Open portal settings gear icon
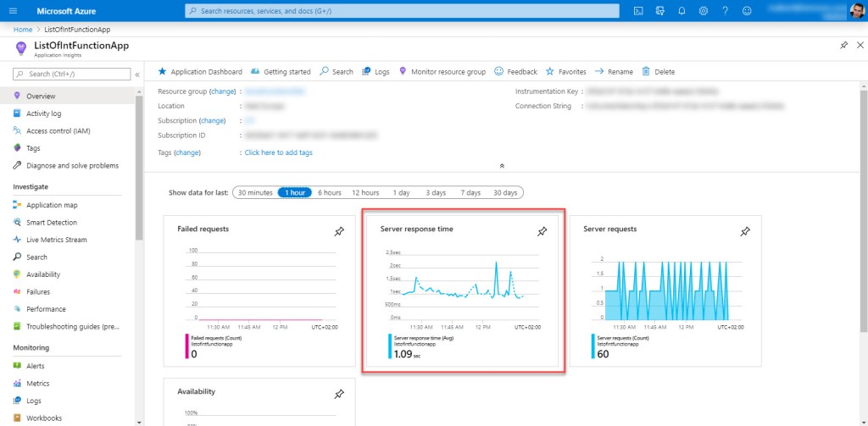This screenshot has height=426, width=868. coord(704,11)
